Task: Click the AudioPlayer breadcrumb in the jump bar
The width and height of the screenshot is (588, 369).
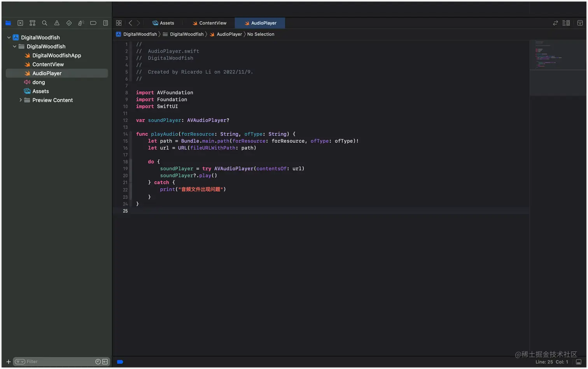Action: click(x=226, y=34)
